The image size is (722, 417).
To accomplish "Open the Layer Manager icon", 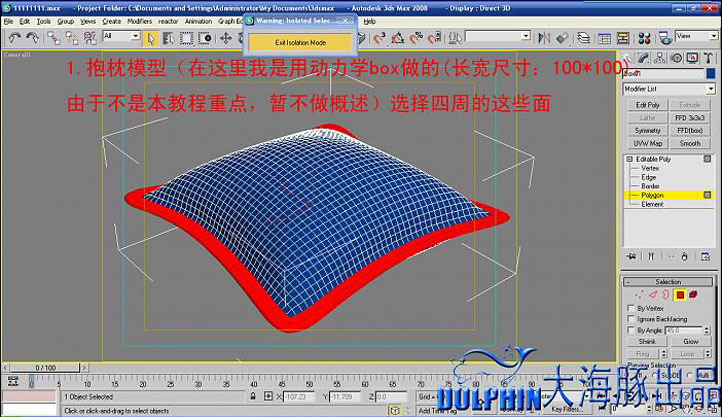I will [583, 38].
